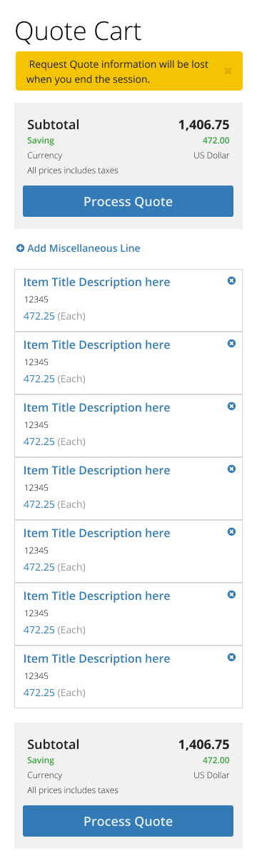Image resolution: width=257 pixels, height=868 pixels.
Task: Dismiss the yellow session warning banner
Action: pos(228,71)
